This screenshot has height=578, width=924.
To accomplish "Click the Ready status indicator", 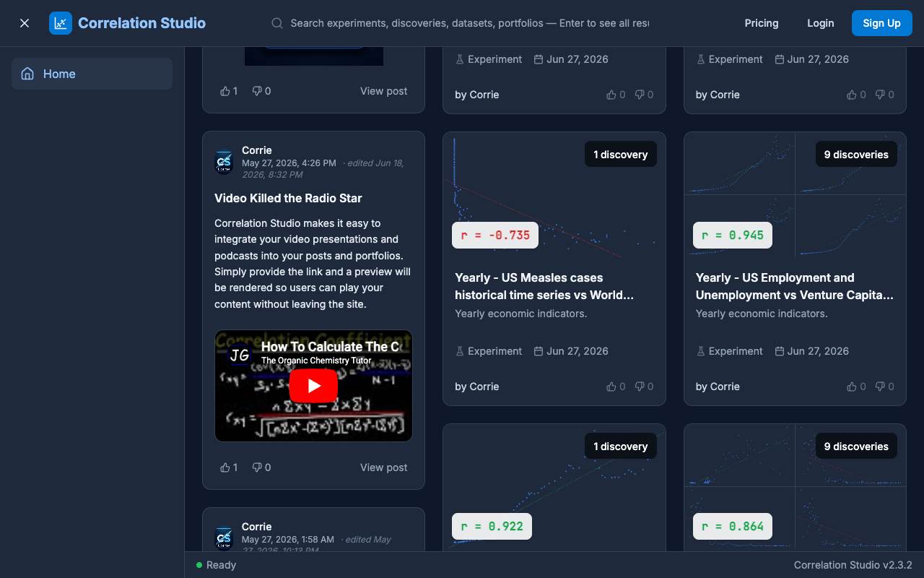I will point(216,565).
